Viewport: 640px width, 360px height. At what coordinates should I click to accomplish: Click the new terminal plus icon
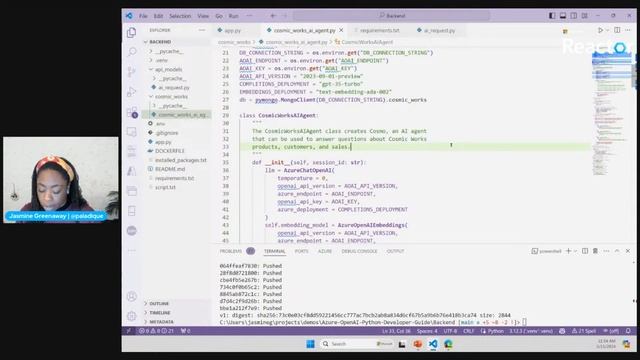568,251
